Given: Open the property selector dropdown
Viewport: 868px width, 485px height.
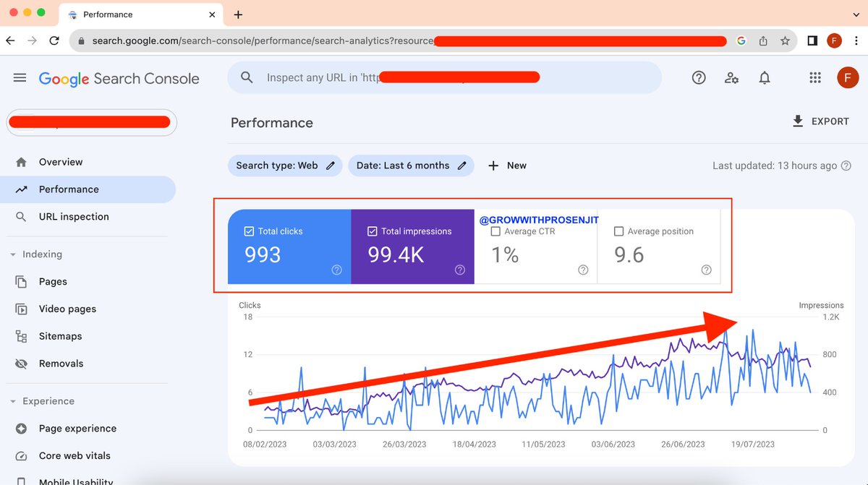Looking at the screenshot, I should (91, 123).
